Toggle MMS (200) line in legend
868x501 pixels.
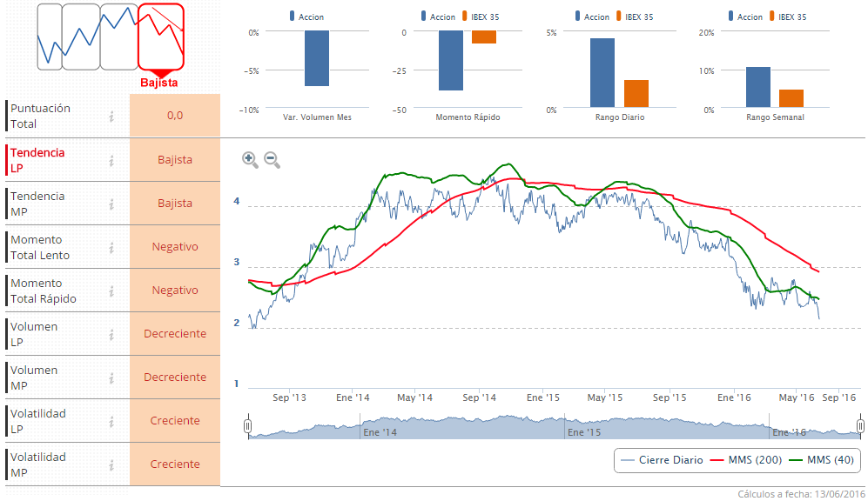click(745, 460)
